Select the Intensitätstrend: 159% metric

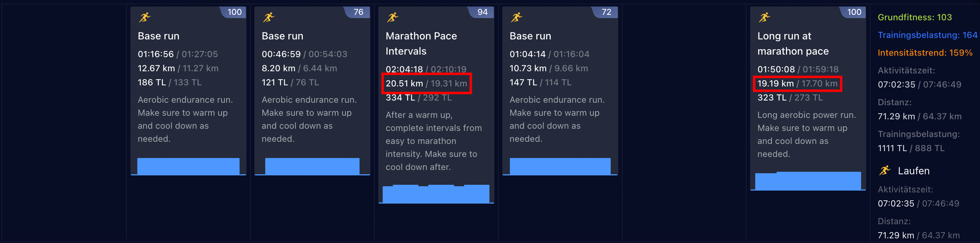pos(925,52)
